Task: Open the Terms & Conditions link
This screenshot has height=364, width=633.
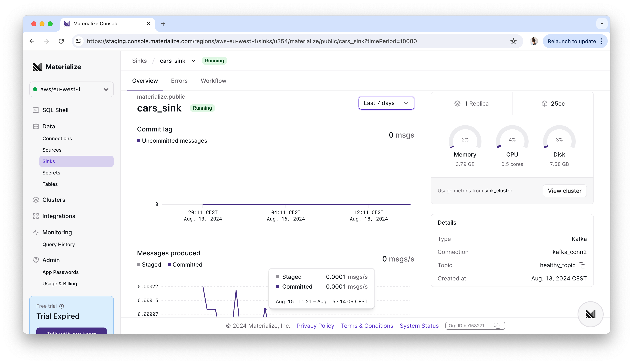Action: pyautogui.click(x=367, y=325)
